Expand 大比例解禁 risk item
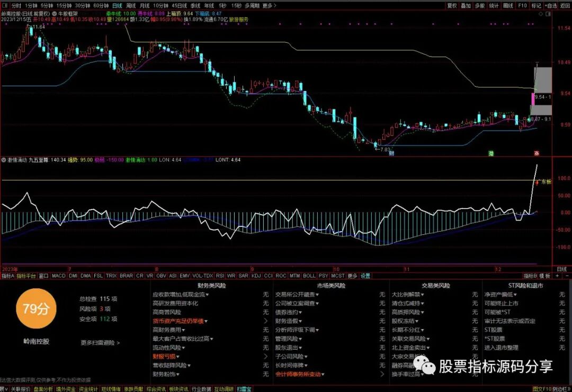 [408, 294]
